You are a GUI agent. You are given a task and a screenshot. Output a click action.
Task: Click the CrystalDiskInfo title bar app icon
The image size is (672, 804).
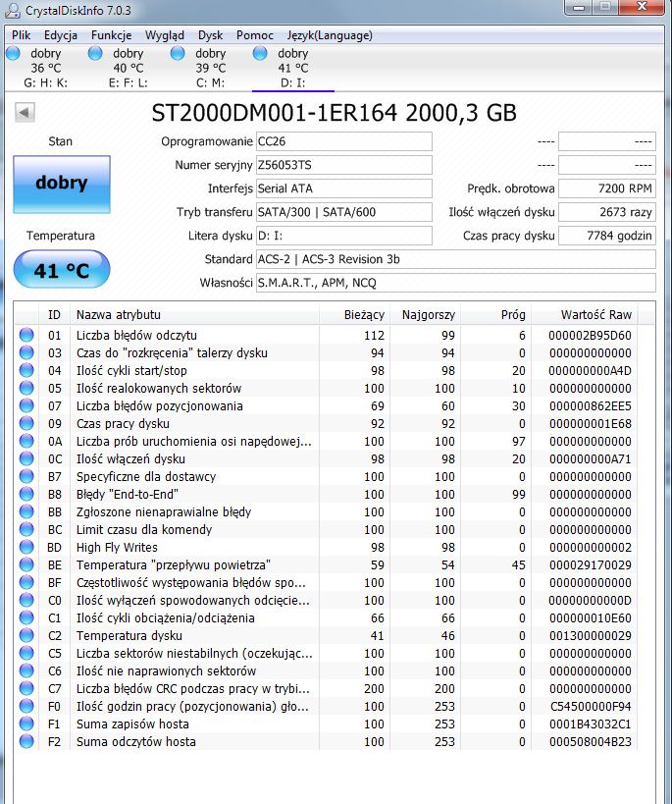(x=13, y=10)
